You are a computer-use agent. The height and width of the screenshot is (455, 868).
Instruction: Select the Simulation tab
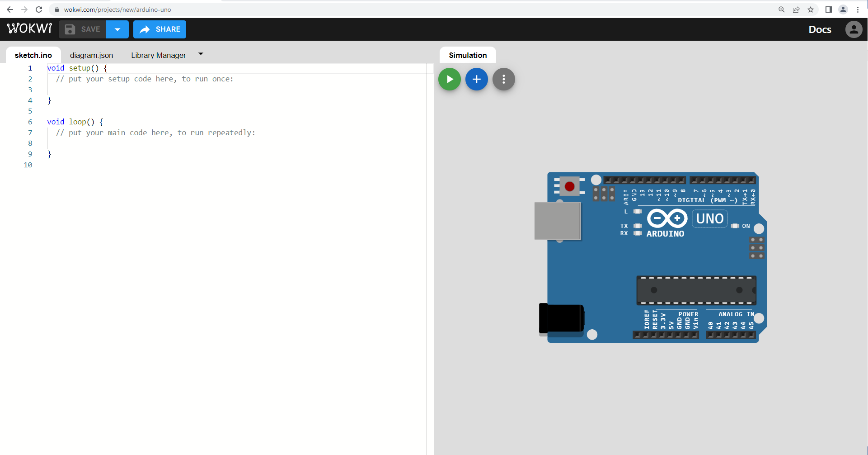(468, 55)
